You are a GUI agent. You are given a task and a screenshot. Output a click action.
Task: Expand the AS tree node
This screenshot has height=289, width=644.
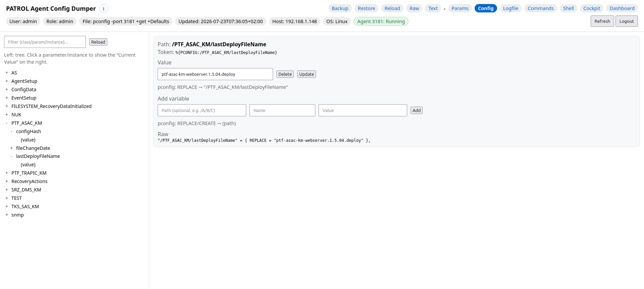(x=7, y=73)
